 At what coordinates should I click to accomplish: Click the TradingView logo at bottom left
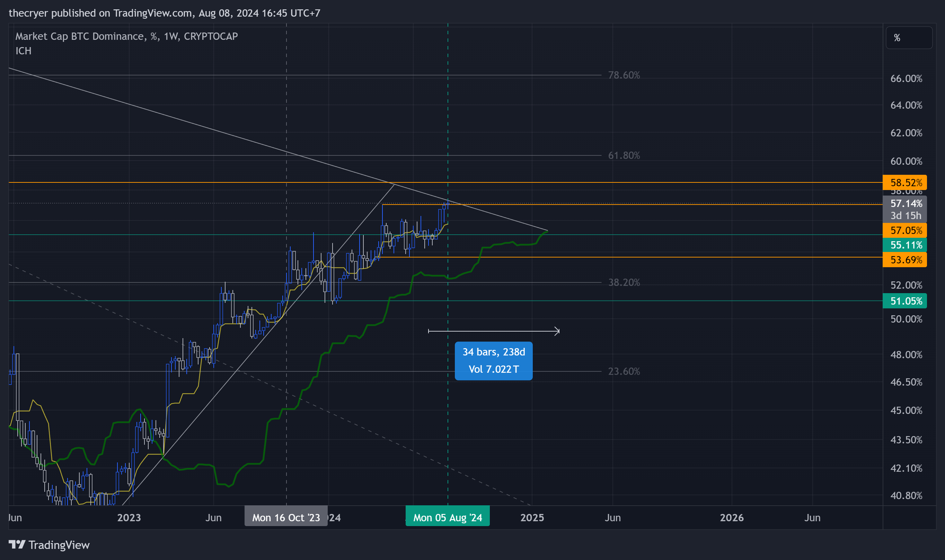coord(49,544)
